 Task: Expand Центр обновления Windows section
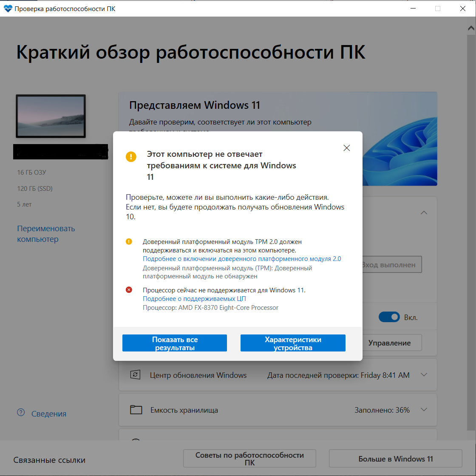[424, 375]
